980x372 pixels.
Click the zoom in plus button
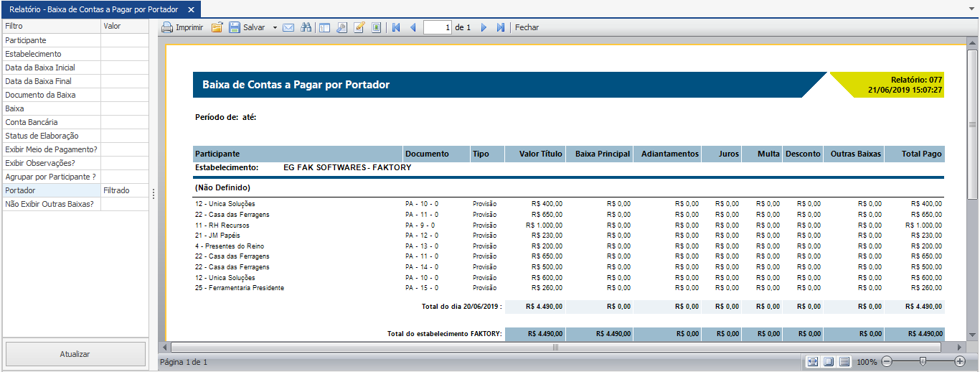960,361
